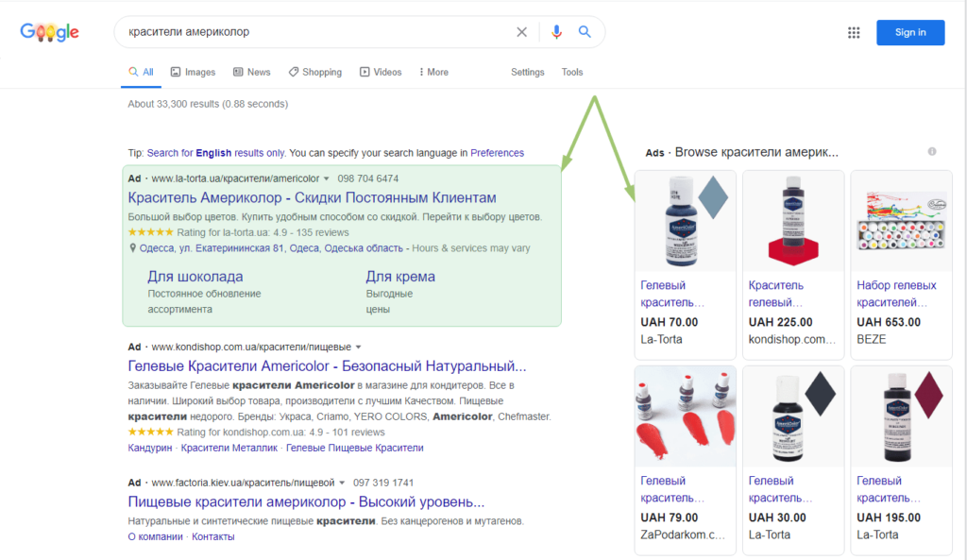Click the ZaPodarkom.c... seller name
Viewport: 967px width, 560px height.
(x=683, y=535)
